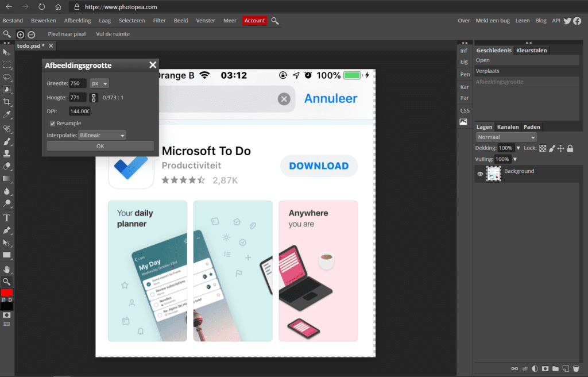
Task: Switch to the Kanalen tab
Action: pyautogui.click(x=508, y=127)
